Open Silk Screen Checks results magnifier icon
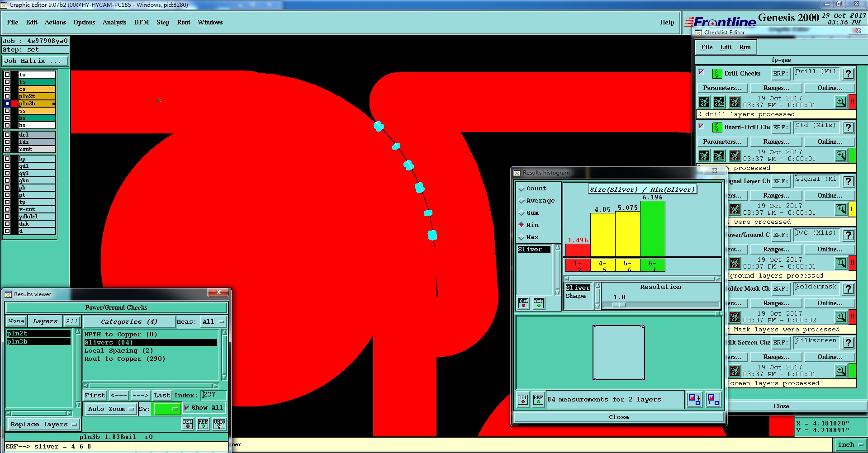The height and width of the screenshot is (453, 868). coord(840,371)
